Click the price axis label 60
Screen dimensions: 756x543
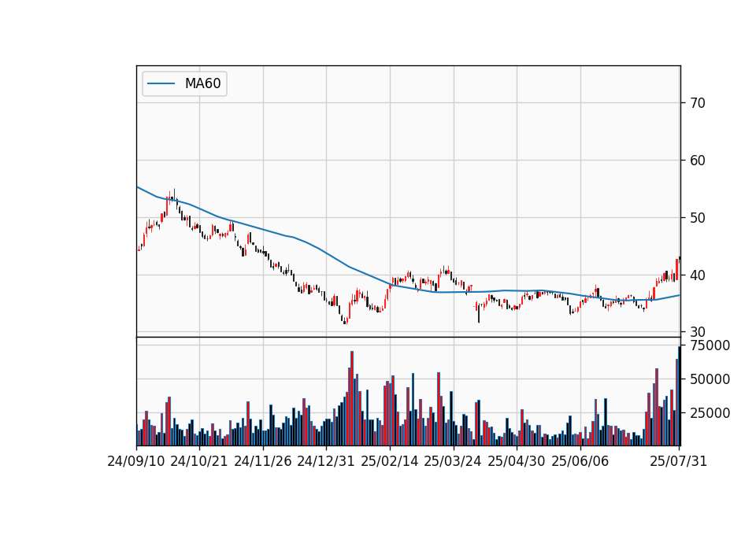coord(698,161)
